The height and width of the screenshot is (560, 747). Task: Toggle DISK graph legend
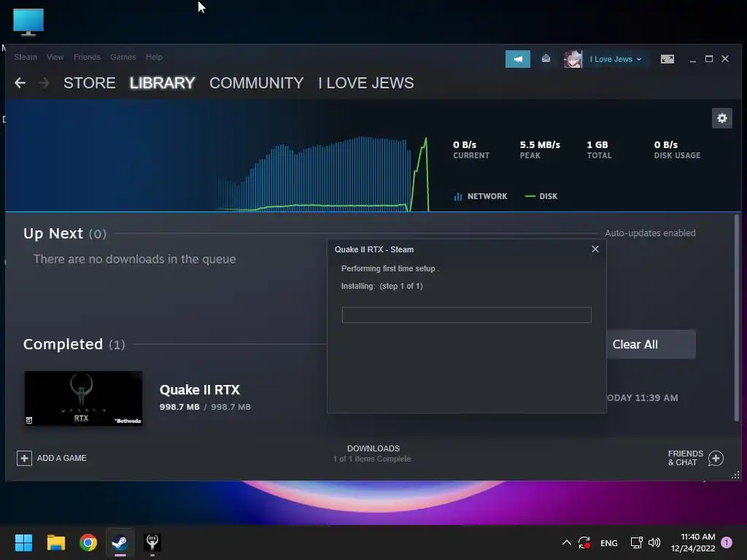tap(541, 196)
